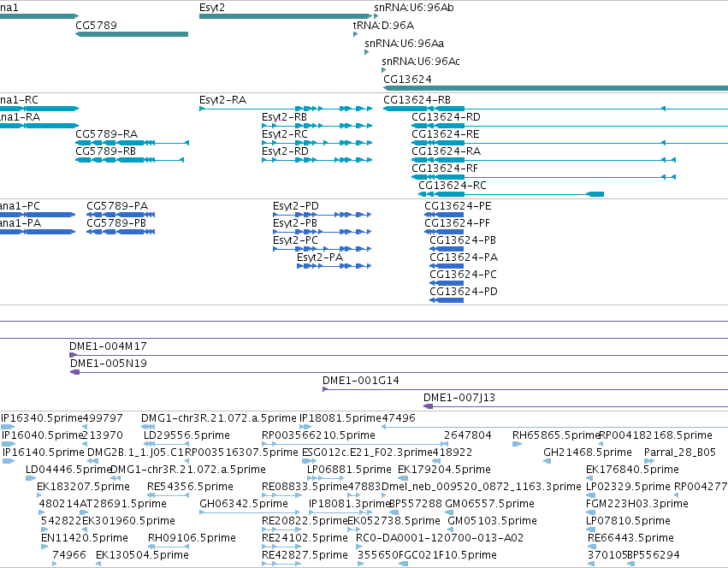Open the RE66443.5prime EST label
The width and height of the screenshot is (728, 568).
point(630,539)
